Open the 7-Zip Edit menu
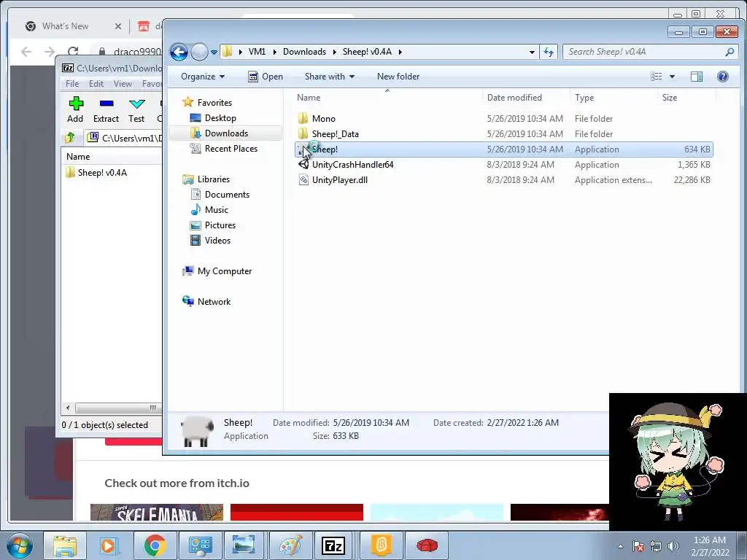747x560 pixels. pos(96,84)
